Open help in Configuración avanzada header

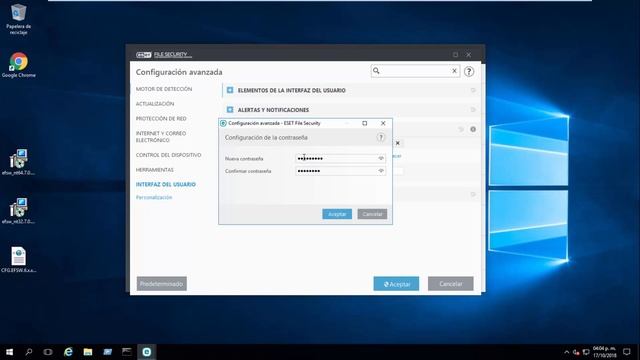[469, 71]
